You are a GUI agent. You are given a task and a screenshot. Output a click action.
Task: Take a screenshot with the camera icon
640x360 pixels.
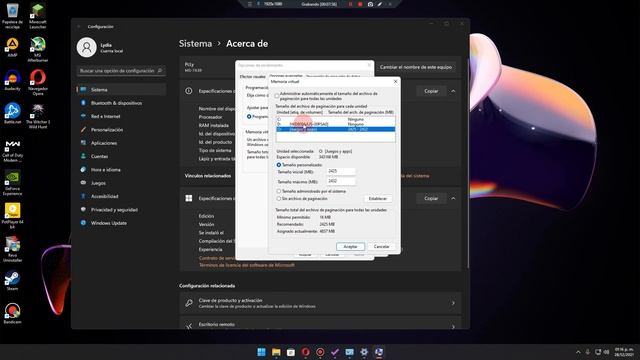(x=370, y=4)
